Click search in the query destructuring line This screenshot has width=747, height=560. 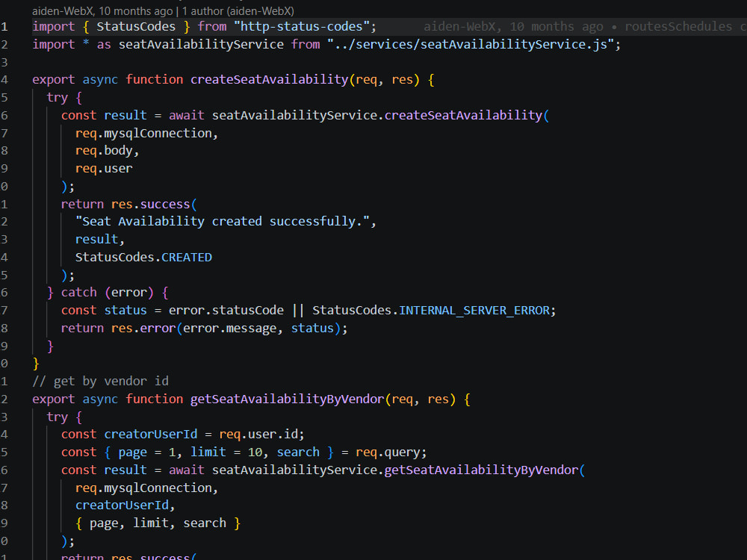tap(298, 452)
